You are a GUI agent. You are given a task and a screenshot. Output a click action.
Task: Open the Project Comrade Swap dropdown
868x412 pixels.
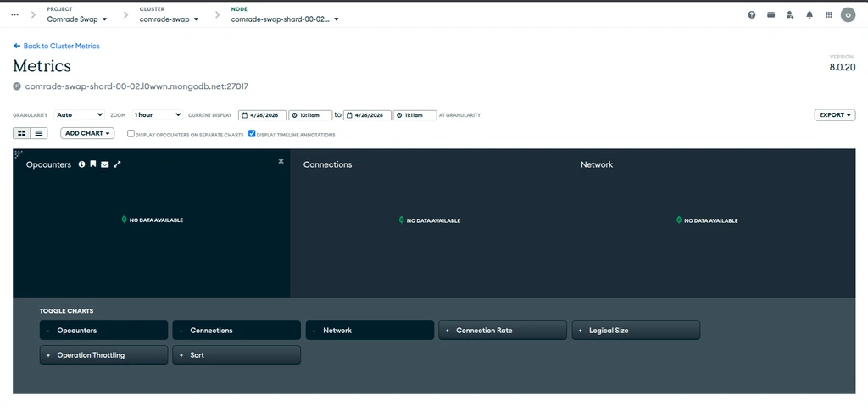point(77,19)
